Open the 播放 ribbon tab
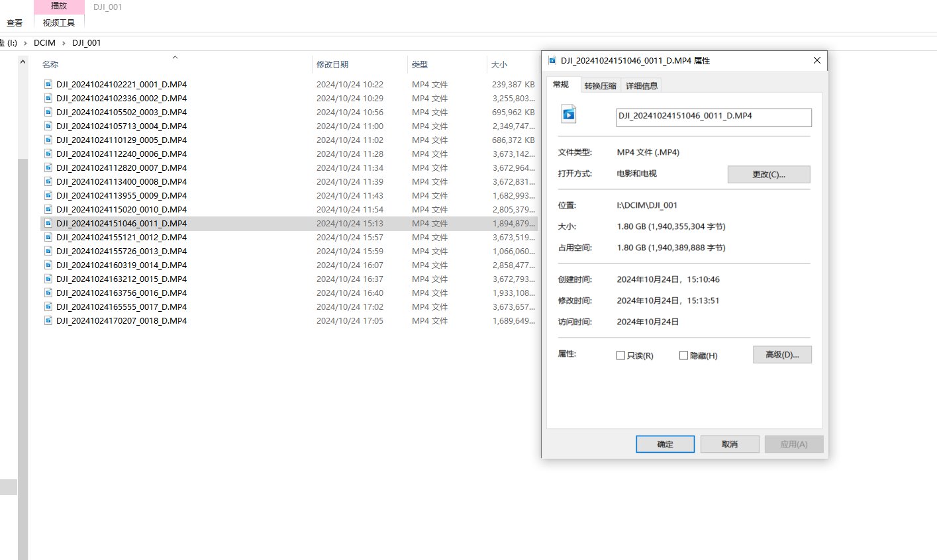Image resolution: width=937 pixels, height=560 pixels. pyautogui.click(x=59, y=6)
